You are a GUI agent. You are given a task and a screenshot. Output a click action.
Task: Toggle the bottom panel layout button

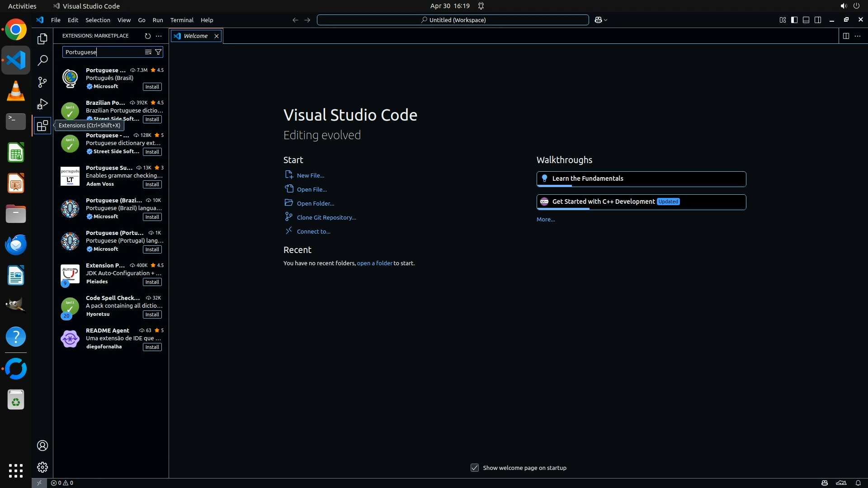[x=806, y=20]
